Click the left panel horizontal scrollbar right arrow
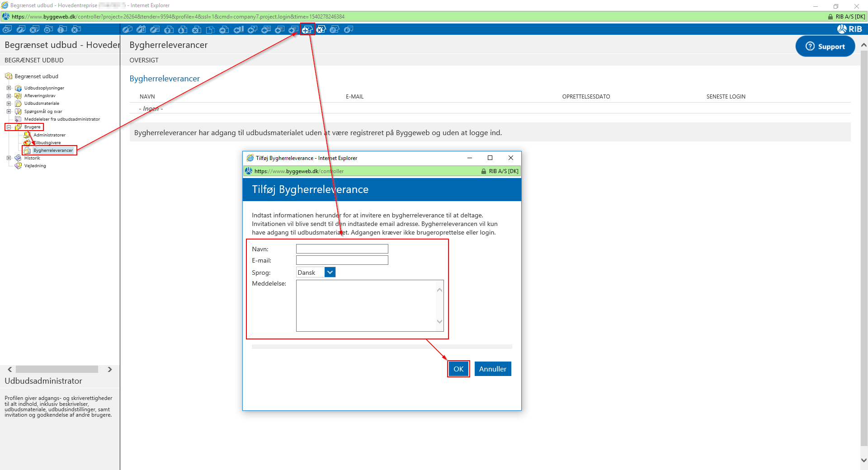868x470 pixels. point(110,369)
